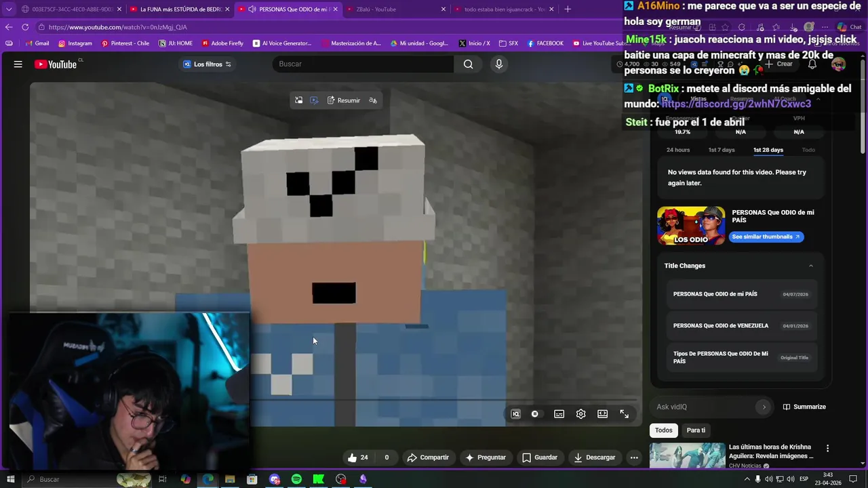Screen dimensions: 868x488
Task: Open Adobe Firefly bookmark
Action: 222,43
